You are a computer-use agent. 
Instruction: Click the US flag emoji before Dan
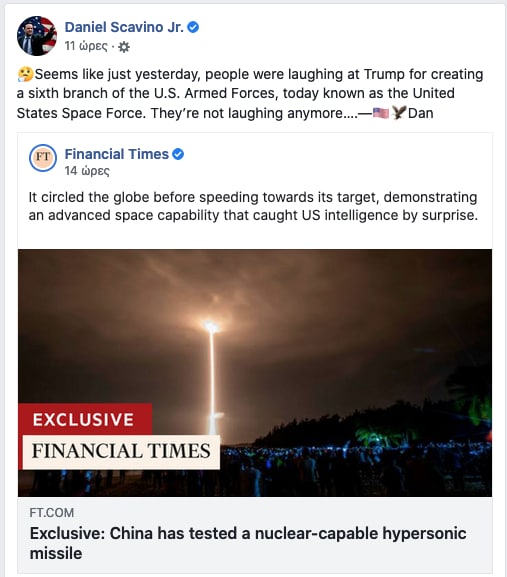(381, 113)
